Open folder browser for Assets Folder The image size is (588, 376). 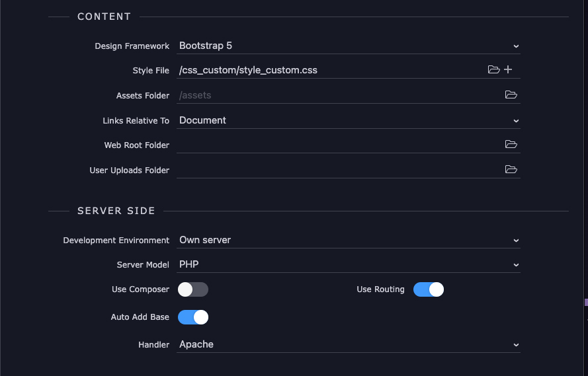[x=511, y=94]
